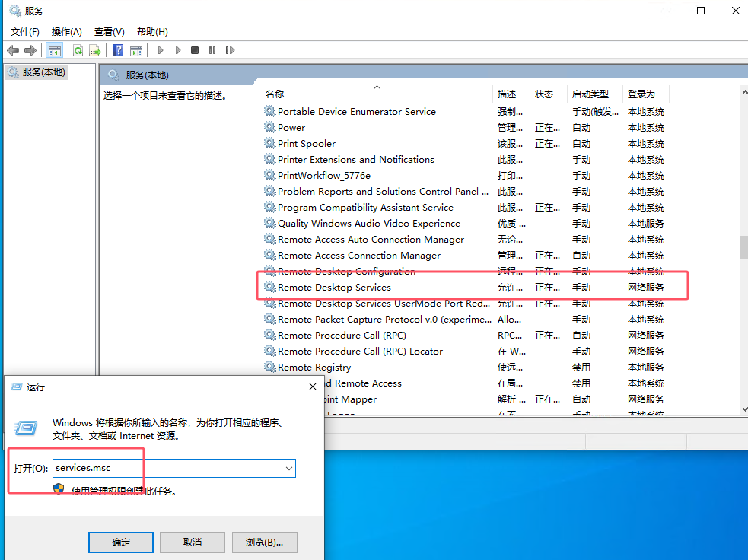Maximize the 服务 window
Viewport: 748px width, 560px height.
coord(701,11)
